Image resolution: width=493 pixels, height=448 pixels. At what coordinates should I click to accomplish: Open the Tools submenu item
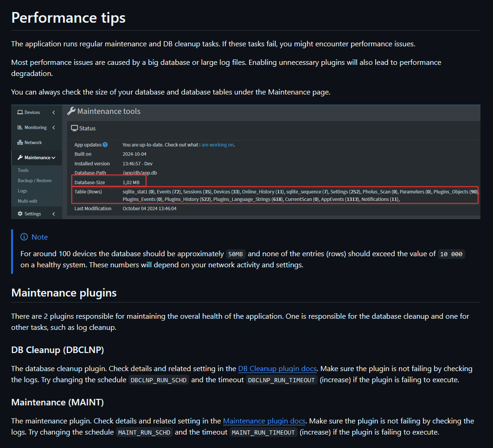tap(23, 170)
